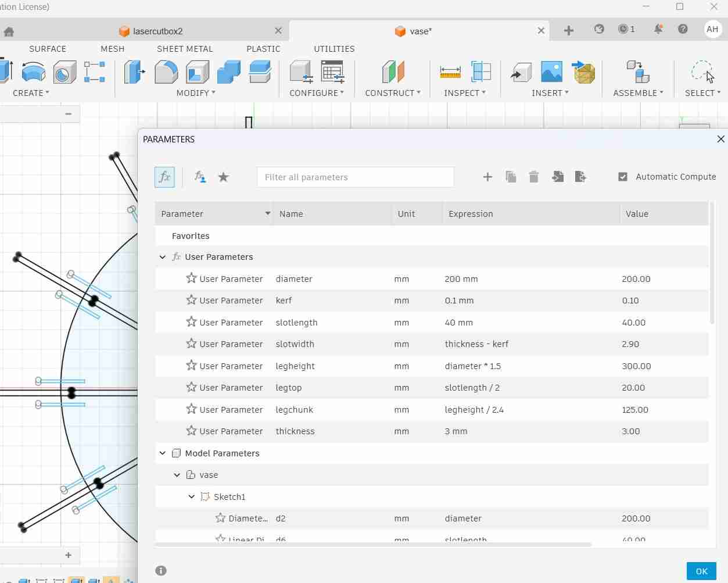This screenshot has height=583, width=728.
Task: Collapse the User Parameters section
Action: pos(162,257)
